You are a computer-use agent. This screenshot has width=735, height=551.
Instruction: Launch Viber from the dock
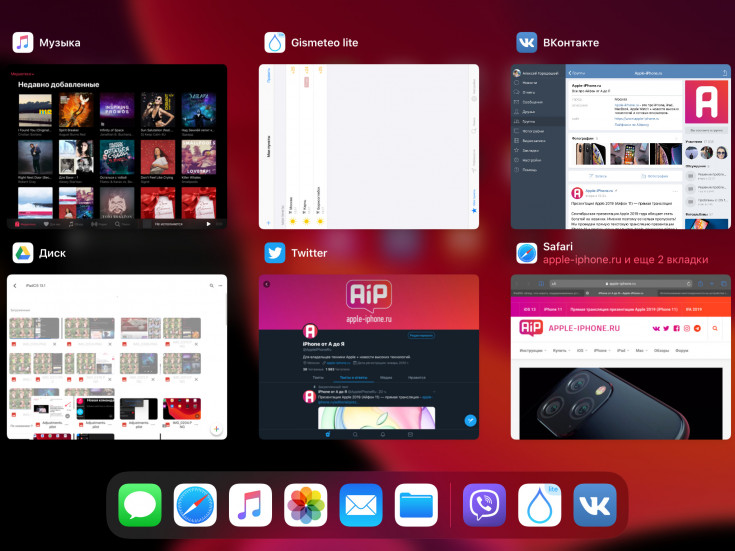(484, 505)
